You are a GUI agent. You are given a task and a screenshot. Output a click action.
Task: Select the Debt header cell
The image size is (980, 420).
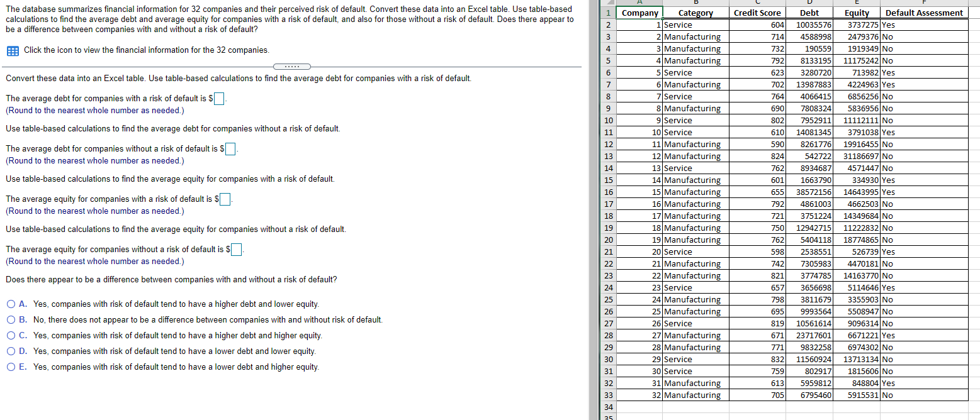pyautogui.click(x=809, y=13)
